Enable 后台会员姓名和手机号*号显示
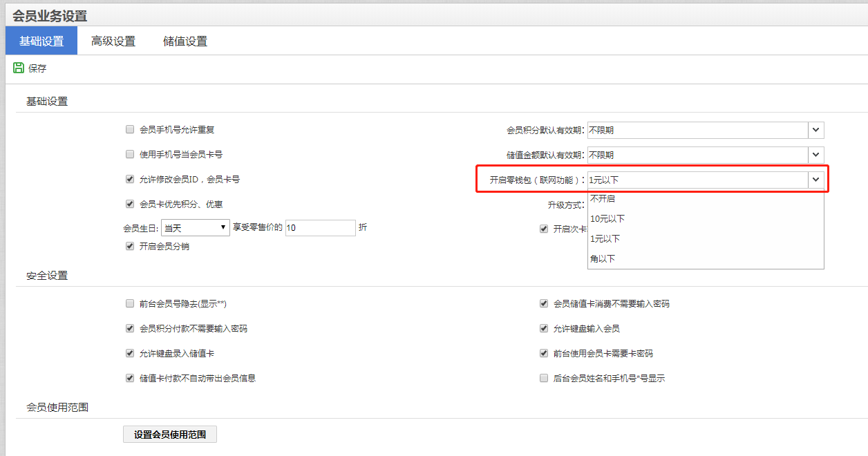Viewport: 868px width, 456px height. point(544,378)
